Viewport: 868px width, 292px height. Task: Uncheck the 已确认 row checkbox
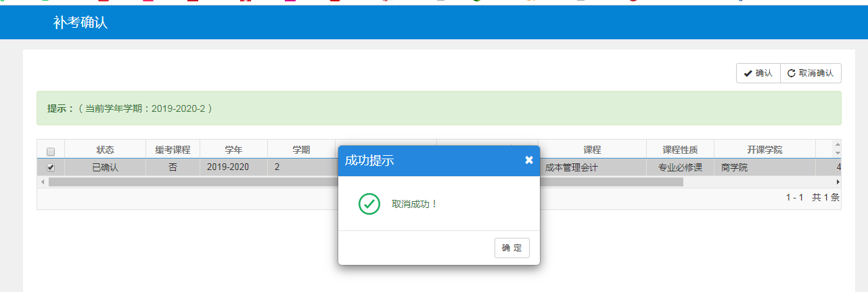point(51,167)
